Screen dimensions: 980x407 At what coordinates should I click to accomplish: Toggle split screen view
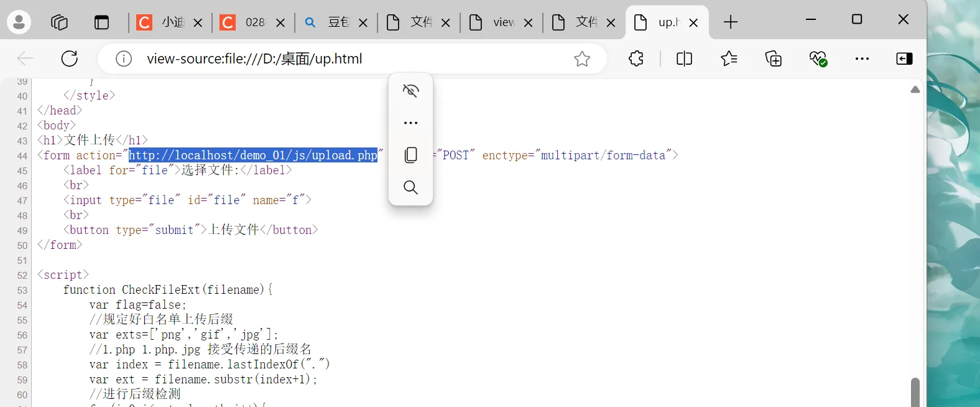[x=684, y=58]
